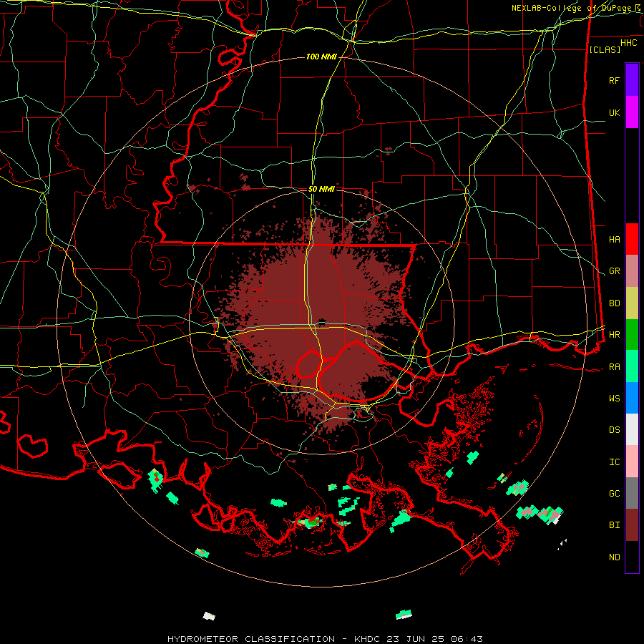The image size is (644, 644).
Task: Click the KHDC radar site identifier
Action: (367, 639)
